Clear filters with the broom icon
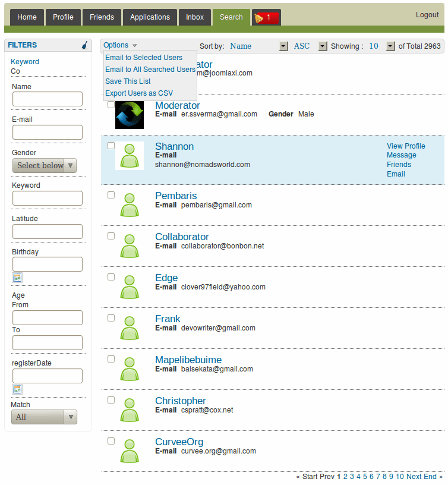The width and height of the screenshot is (448, 485). tap(84, 45)
